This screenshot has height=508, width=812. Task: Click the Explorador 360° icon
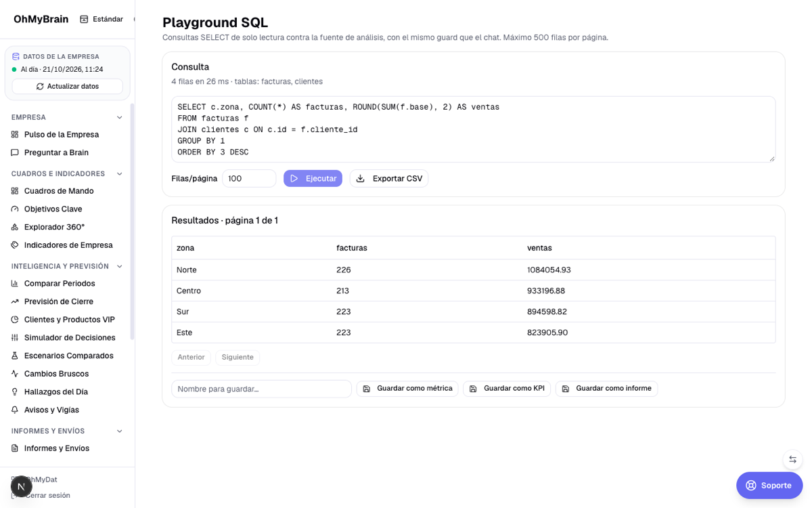click(x=15, y=228)
